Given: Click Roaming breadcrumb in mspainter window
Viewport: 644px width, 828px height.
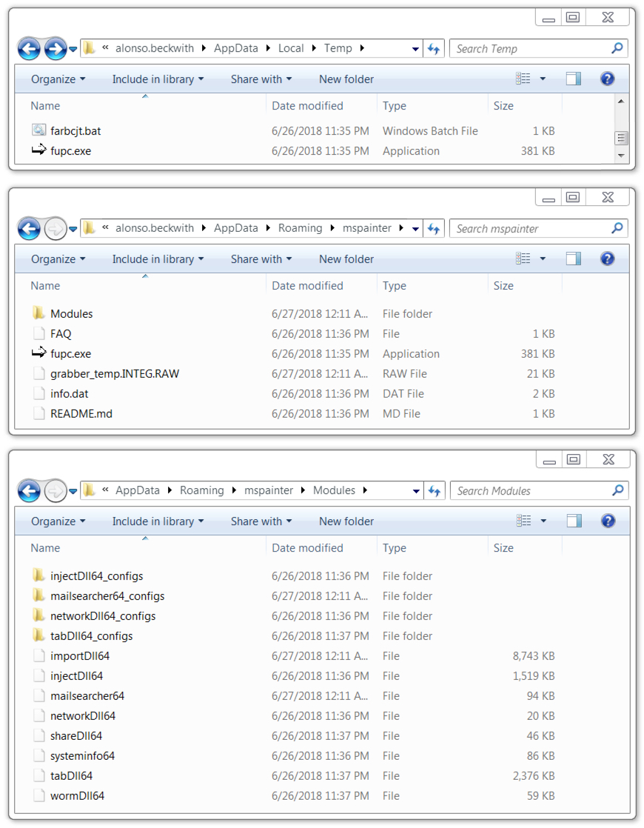Looking at the screenshot, I should click(x=300, y=228).
